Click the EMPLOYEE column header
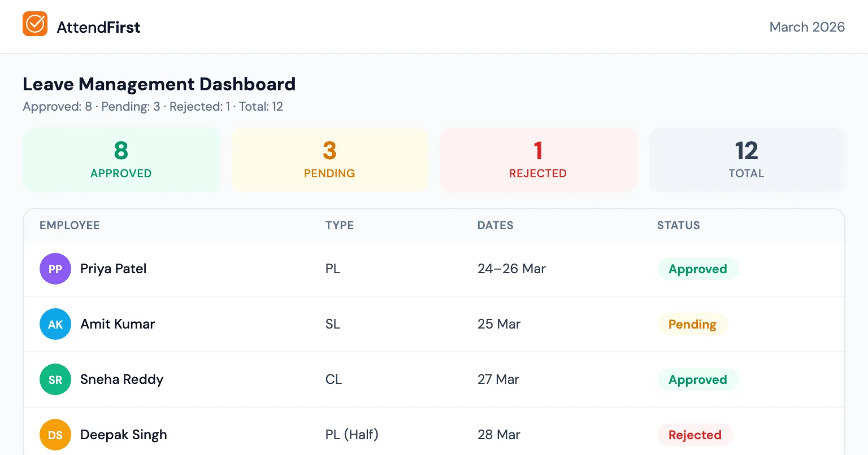Screen dimensions: 868x455 [x=70, y=225]
